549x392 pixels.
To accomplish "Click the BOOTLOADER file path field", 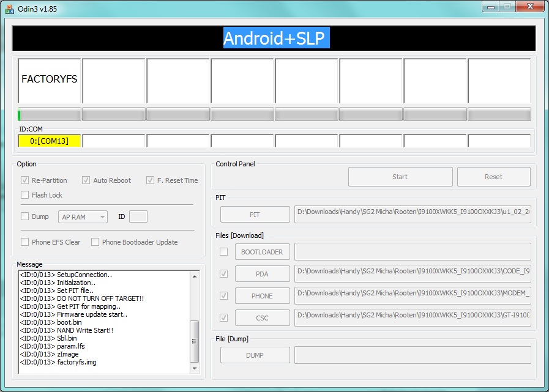I will pos(413,252).
